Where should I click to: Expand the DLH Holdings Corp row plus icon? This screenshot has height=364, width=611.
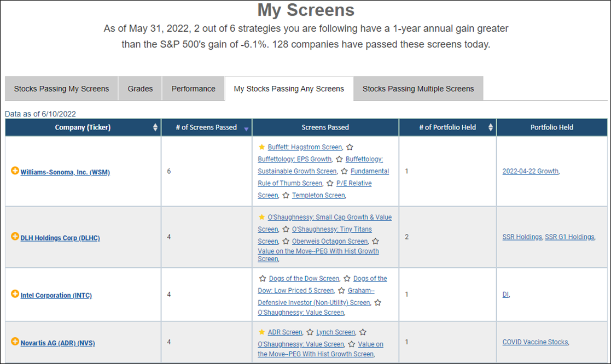tap(15, 236)
